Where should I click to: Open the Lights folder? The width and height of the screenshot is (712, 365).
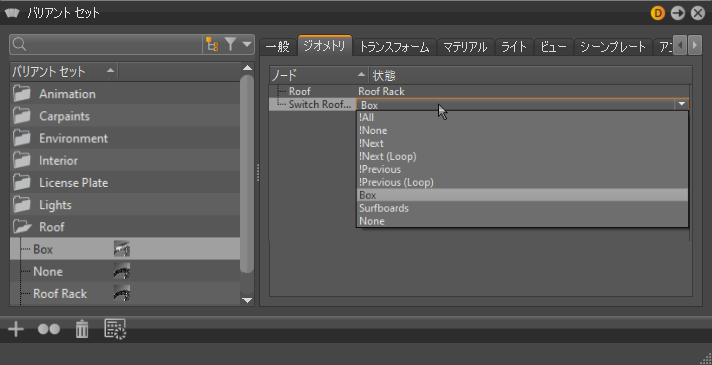pos(124,205)
